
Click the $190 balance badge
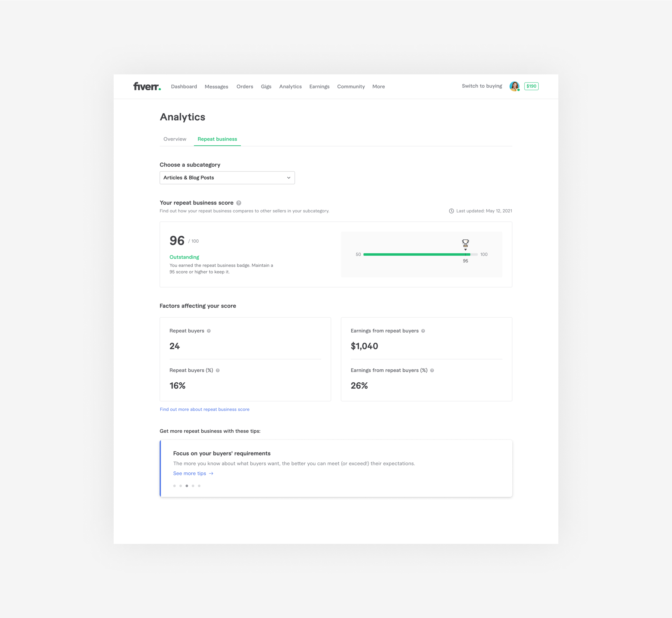point(531,86)
